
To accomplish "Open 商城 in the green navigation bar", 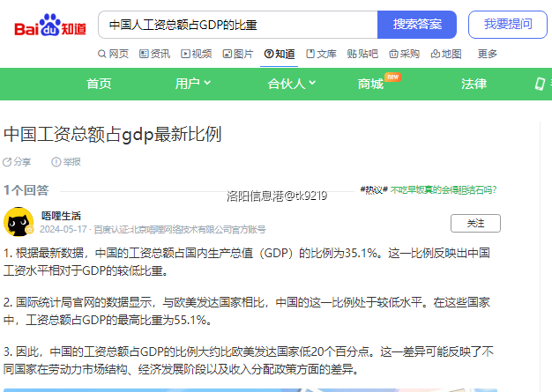I will point(370,84).
